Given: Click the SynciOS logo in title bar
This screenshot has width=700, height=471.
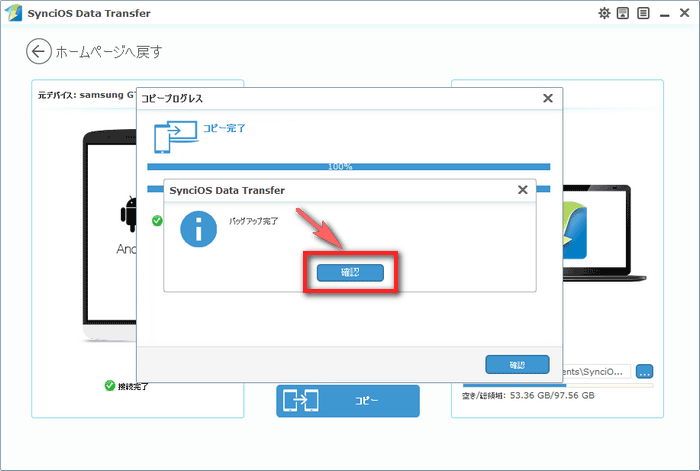Looking at the screenshot, I should coord(13,13).
